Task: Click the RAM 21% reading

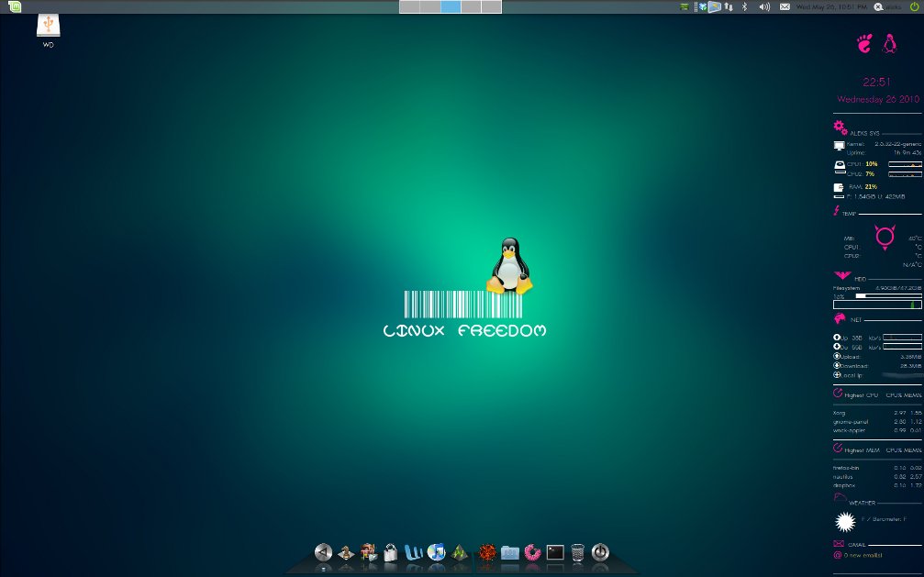Action: (863, 186)
